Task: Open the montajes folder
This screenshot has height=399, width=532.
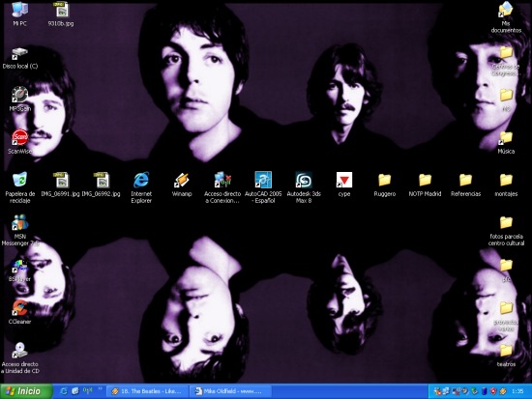Action: pos(506,185)
